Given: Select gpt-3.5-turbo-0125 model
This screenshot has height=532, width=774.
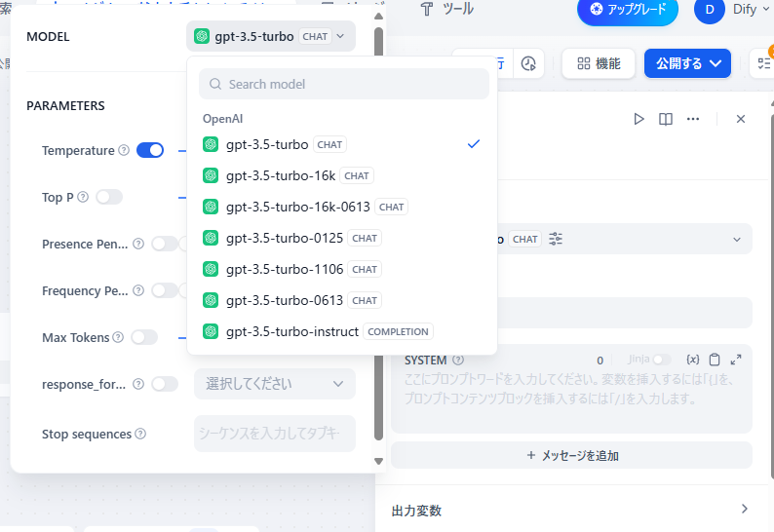Looking at the screenshot, I should tap(341, 238).
